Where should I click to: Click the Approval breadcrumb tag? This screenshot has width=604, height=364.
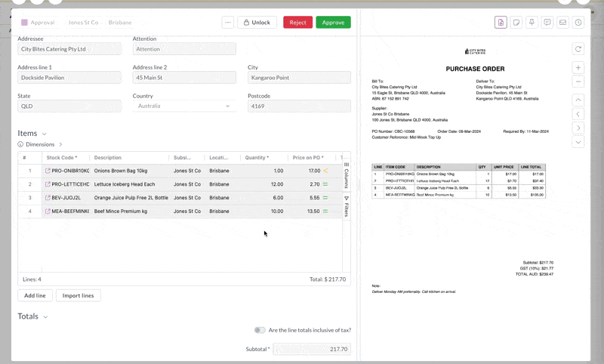tap(39, 23)
